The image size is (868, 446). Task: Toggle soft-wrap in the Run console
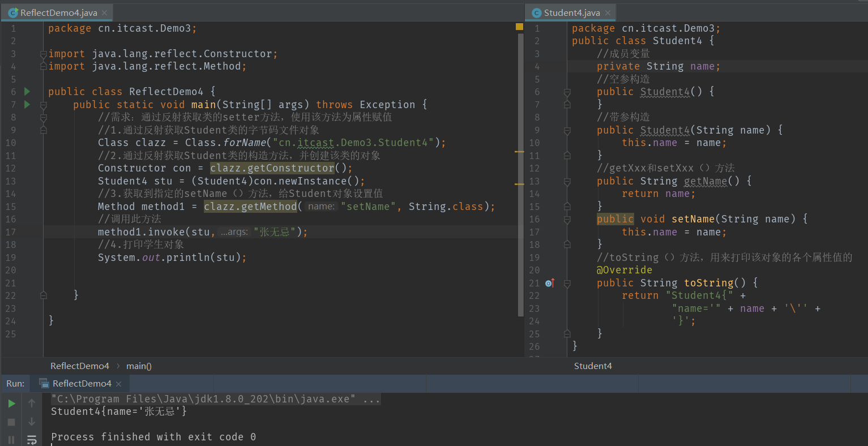point(32,440)
